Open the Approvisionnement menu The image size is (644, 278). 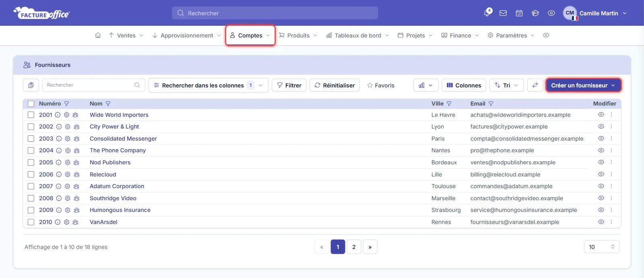coord(187,35)
